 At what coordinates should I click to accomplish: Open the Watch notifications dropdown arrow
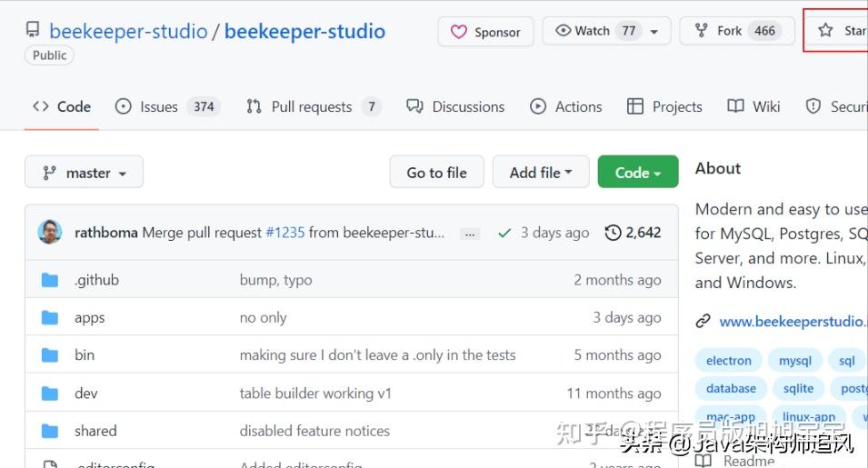[x=654, y=32]
